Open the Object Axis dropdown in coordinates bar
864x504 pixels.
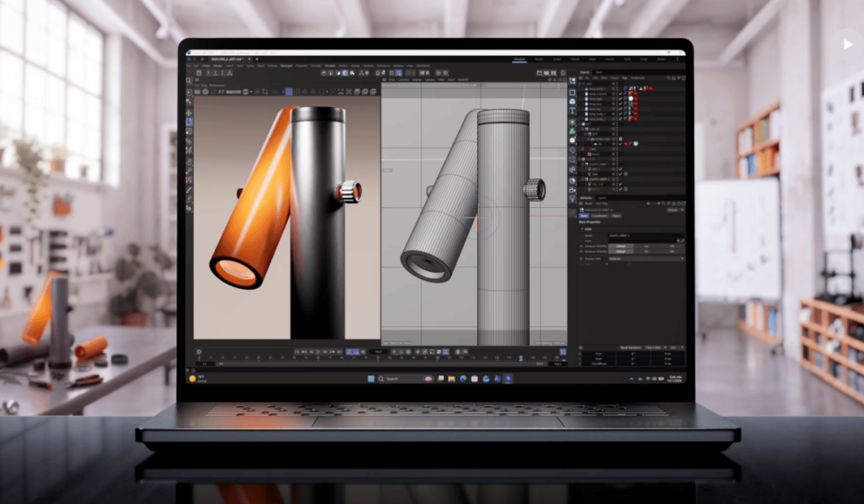tap(656, 347)
